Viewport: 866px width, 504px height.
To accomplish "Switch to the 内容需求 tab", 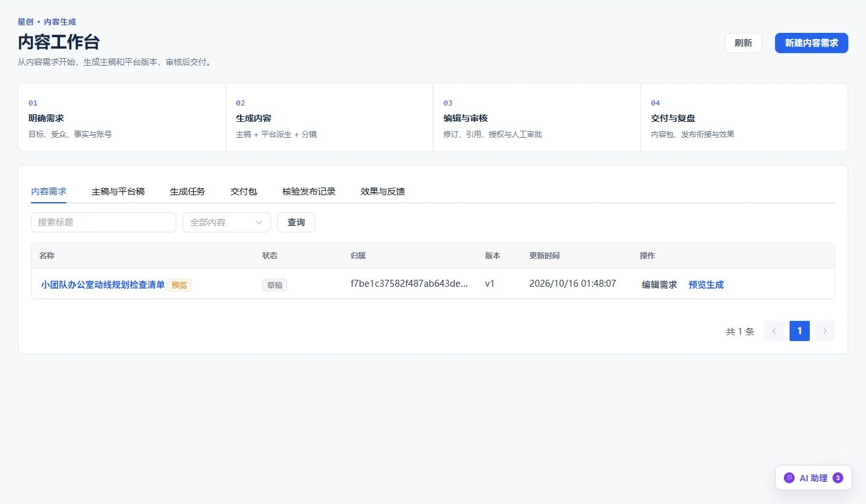I will (x=49, y=191).
